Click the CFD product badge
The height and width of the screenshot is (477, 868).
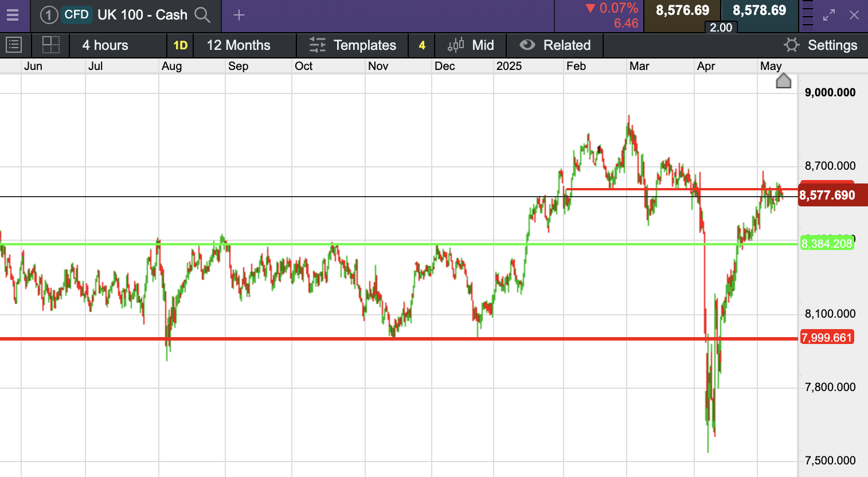[x=76, y=14]
